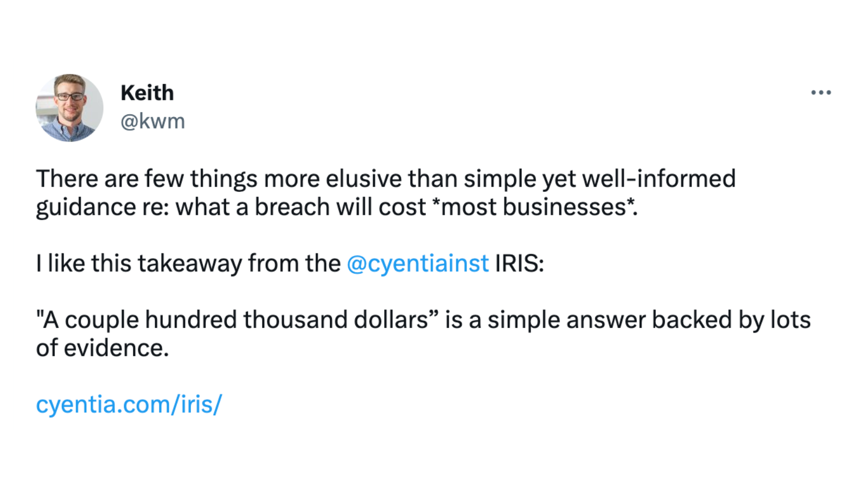Open the display name Keith

click(147, 93)
